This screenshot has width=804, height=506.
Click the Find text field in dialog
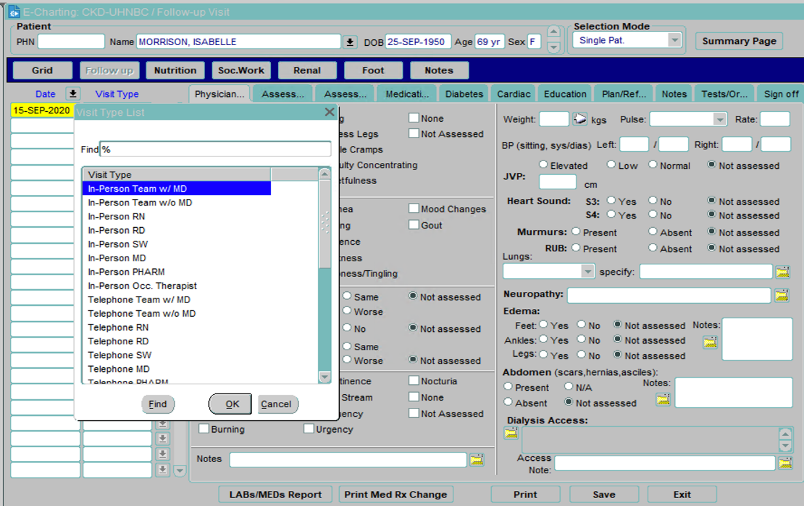pyautogui.click(x=215, y=149)
